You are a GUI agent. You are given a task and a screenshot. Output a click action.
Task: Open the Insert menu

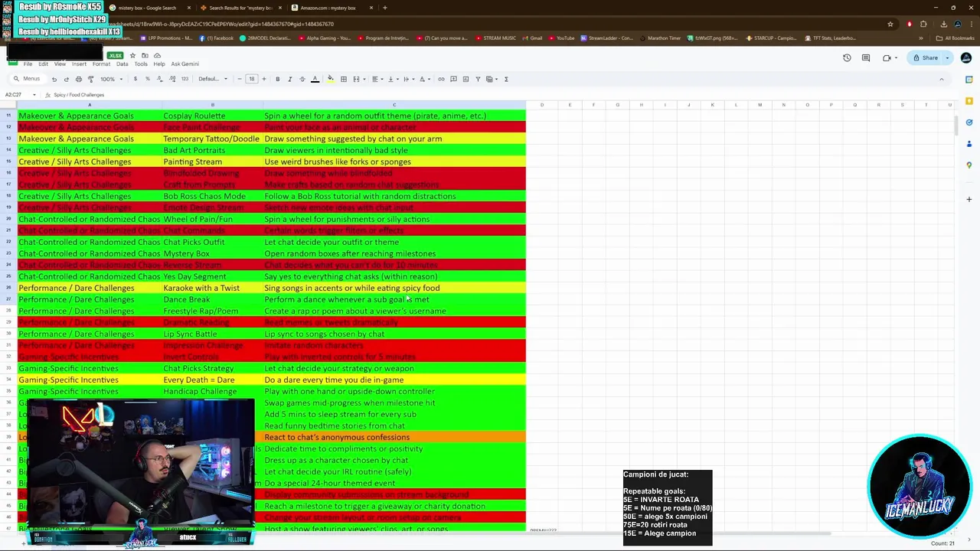tap(79, 64)
